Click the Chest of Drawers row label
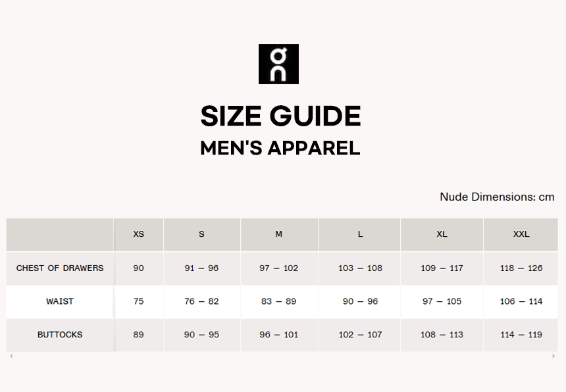The image size is (566, 392). [x=60, y=268]
